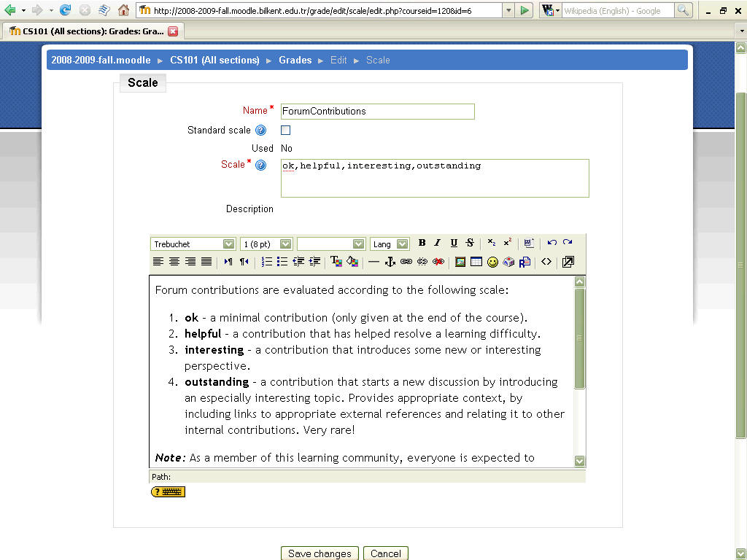Set left-to-right text direction
The image size is (747, 560).
(x=228, y=262)
